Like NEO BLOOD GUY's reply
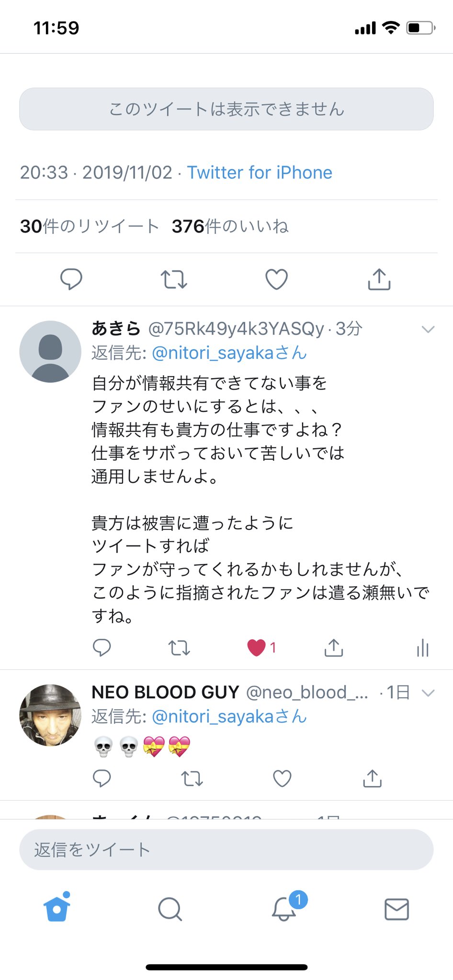453x980 pixels. pyautogui.click(x=282, y=779)
